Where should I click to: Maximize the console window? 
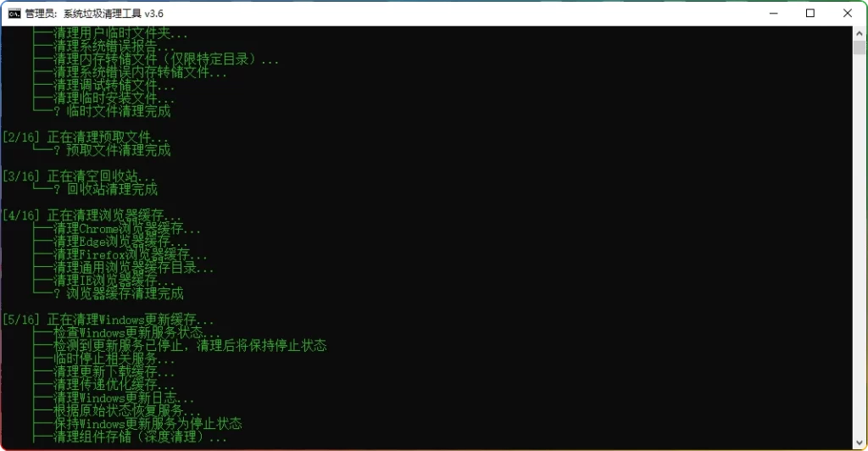(x=810, y=14)
